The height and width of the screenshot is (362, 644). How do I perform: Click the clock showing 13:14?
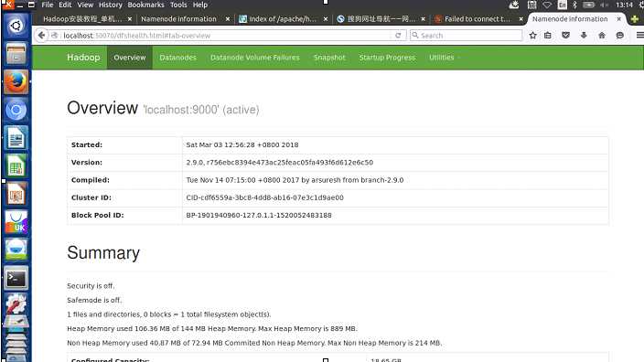click(624, 5)
